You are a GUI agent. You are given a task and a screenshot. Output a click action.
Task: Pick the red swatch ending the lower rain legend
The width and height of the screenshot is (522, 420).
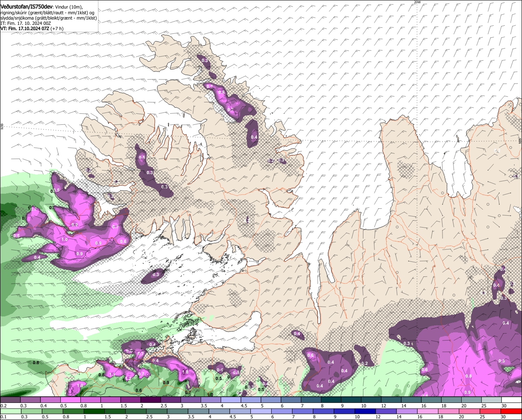[x=512, y=411]
